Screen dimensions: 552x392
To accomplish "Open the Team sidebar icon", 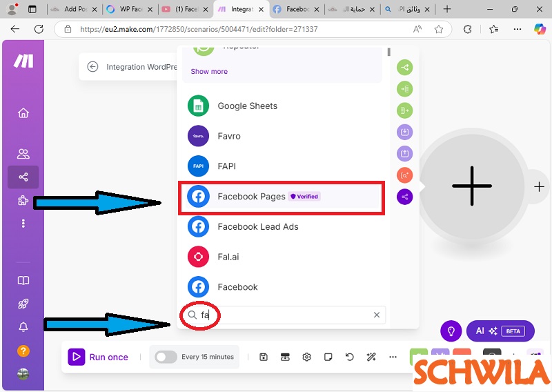I will (x=23, y=154).
